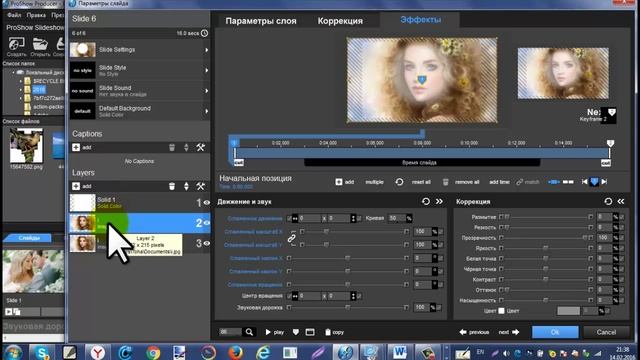Open the Captions tools wrench icon
This screenshot has width=640, height=360.
[x=200, y=147]
